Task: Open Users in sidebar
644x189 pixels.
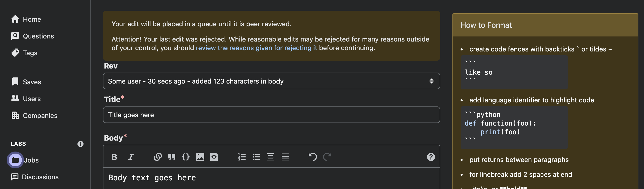Action: (32, 99)
